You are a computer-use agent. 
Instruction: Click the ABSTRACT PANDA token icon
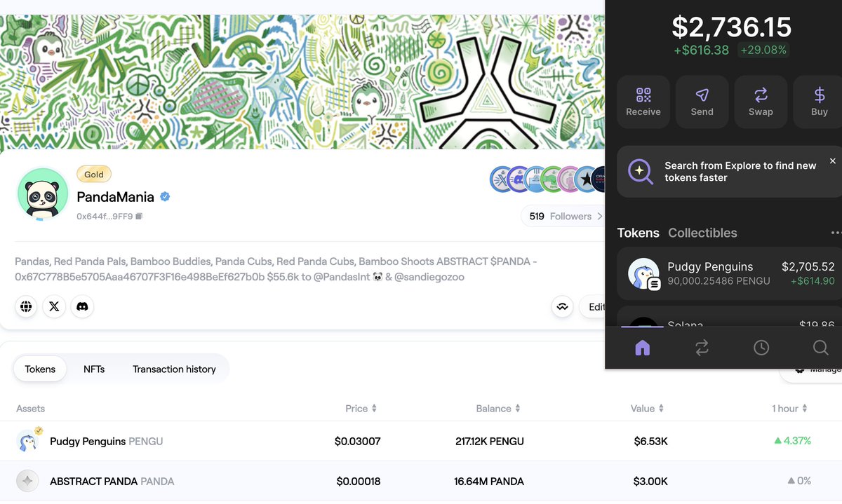(x=27, y=481)
